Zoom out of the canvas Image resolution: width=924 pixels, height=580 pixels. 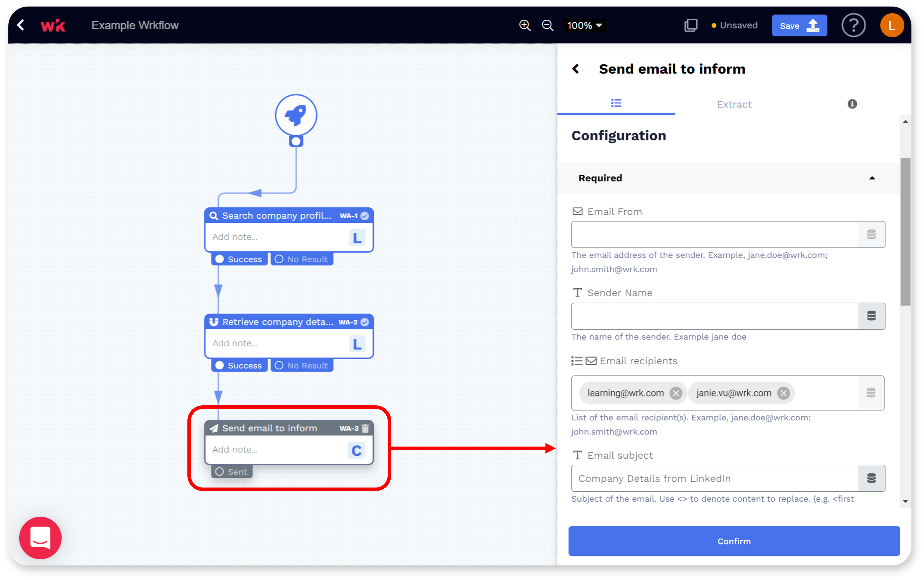(547, 26)
